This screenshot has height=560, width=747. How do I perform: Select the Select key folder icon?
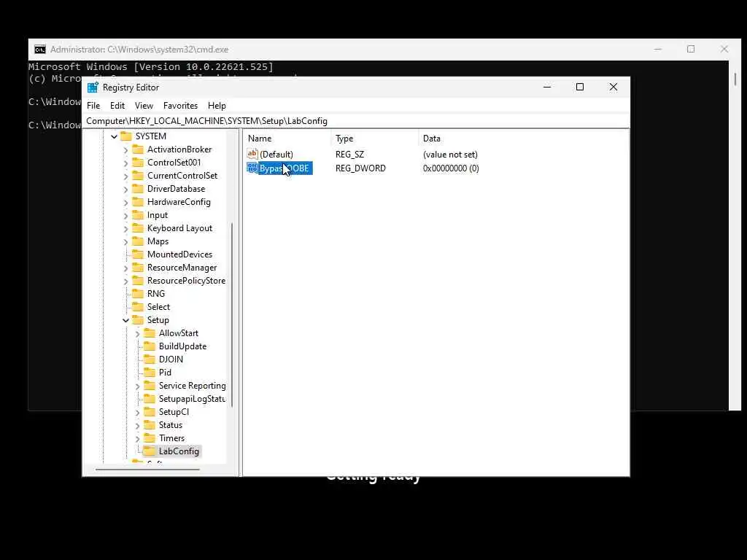(138, 307)
